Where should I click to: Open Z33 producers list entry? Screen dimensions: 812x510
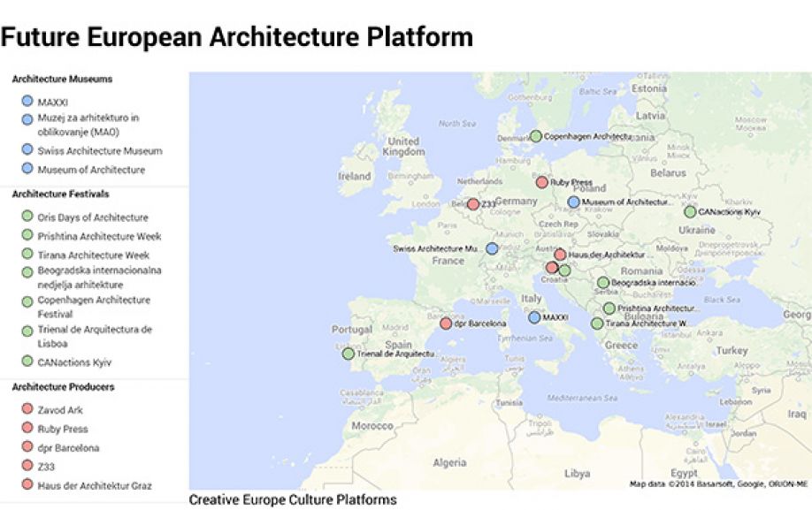click(x=46, y=467)
